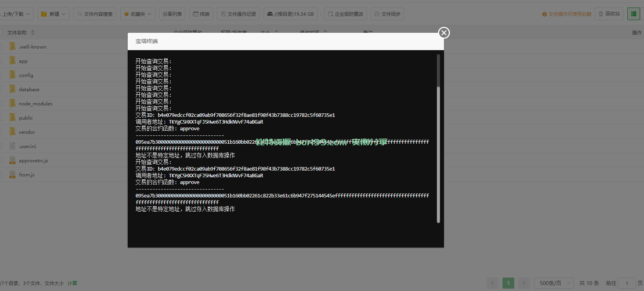The image size is (644, 291).
Task: Expand the 收藏夹 favorites dropdown
Action: click(x=138, y=14)
